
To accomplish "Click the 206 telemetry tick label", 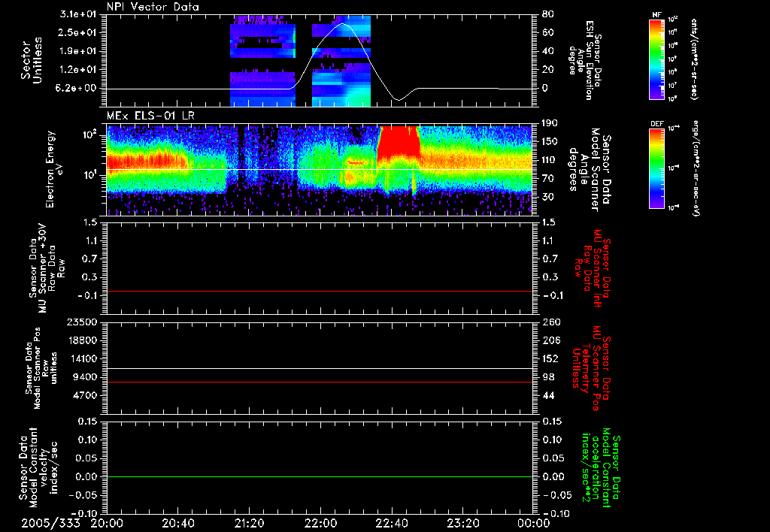I will point(550,340).
